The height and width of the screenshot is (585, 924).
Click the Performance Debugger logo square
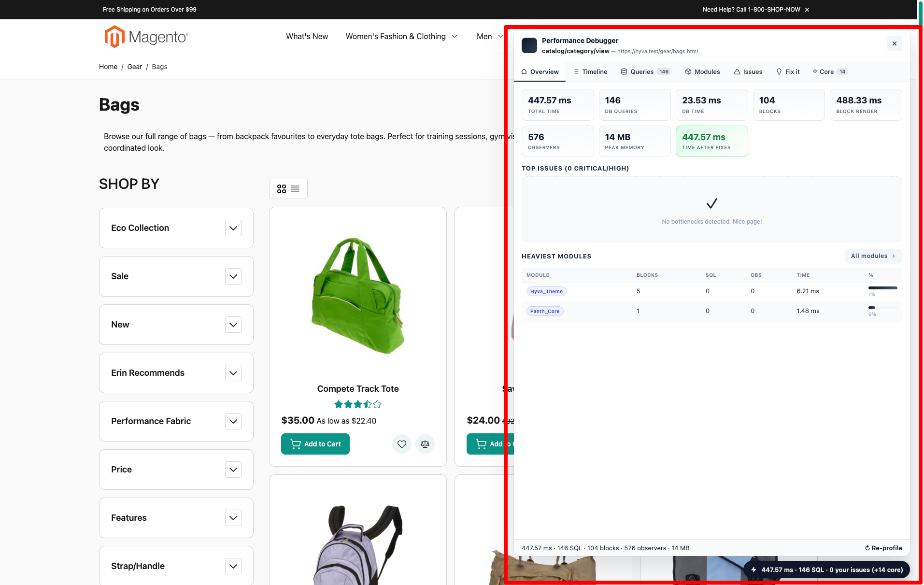(x=529, y=45)
